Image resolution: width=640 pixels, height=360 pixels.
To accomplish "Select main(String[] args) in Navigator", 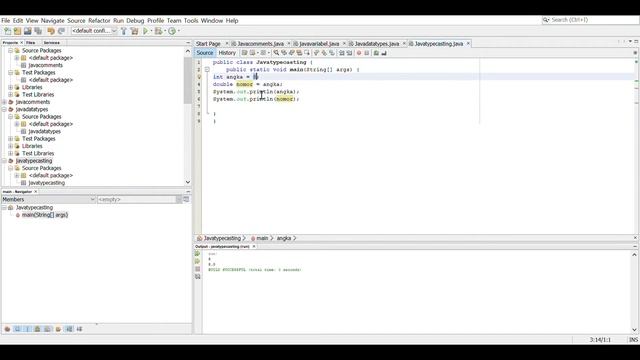I will [x=45, y=215].
